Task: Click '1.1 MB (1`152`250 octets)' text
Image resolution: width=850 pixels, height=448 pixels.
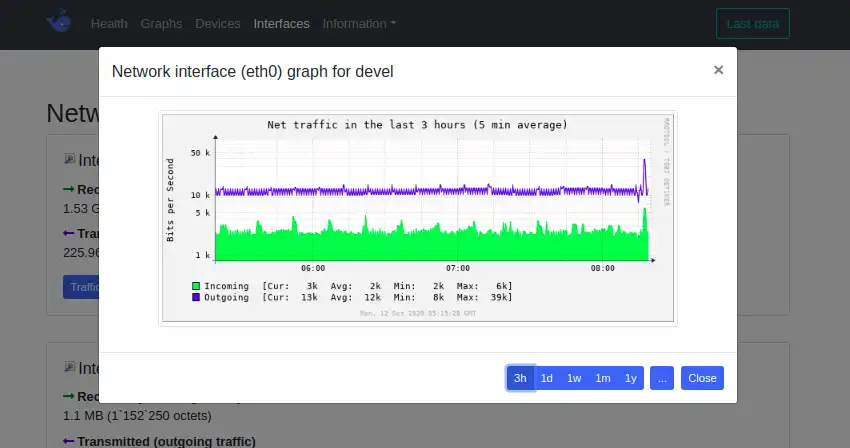Action: pyautogui.click(x=137, y=416)
